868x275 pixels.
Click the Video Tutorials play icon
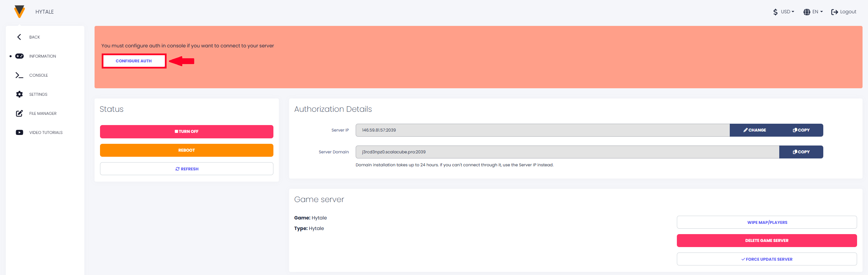19,132
